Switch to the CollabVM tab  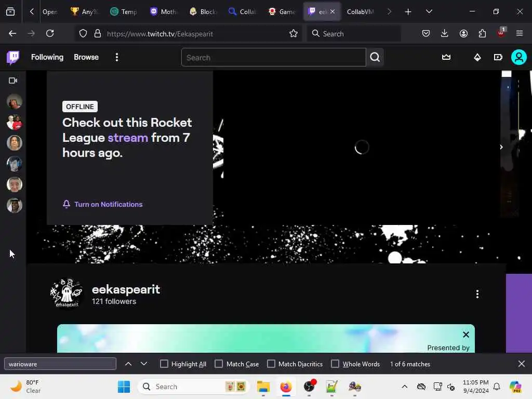pos(361,11)
